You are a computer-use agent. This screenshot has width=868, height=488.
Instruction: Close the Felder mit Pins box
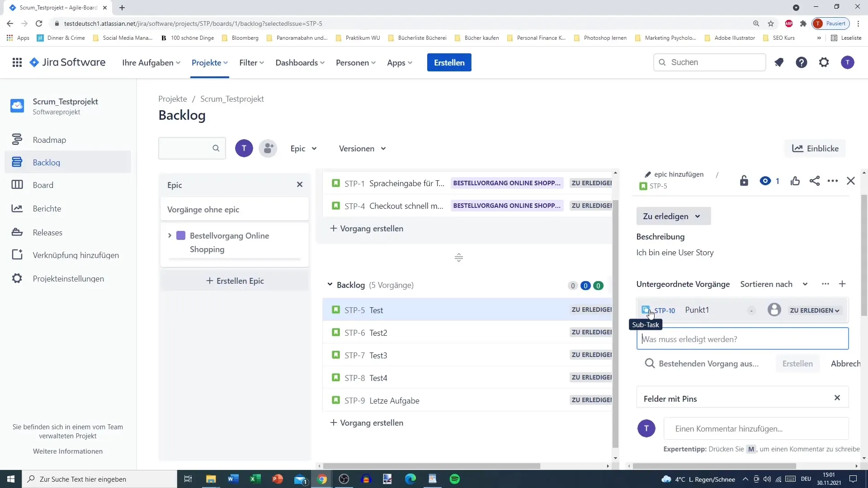click(x=837, y=398)
